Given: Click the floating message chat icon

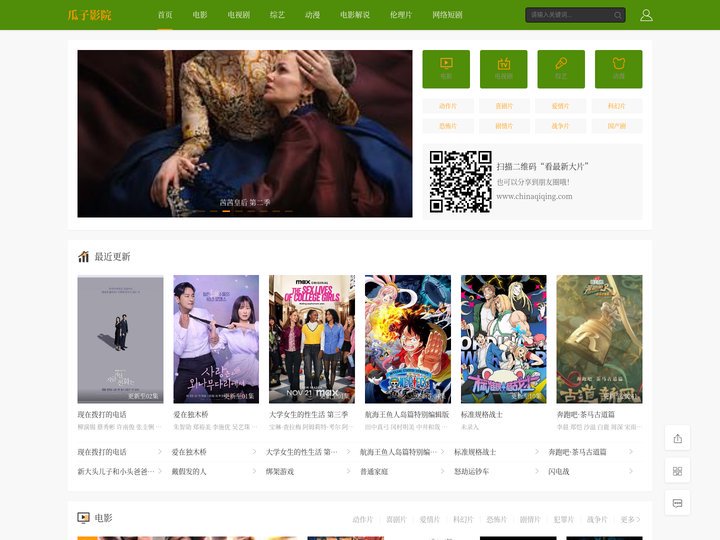Looking at the screenshot, I should click(x=677, y=503).
